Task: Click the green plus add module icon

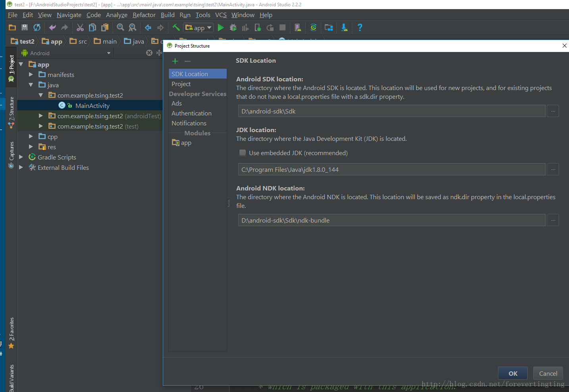Action: coord(175,61)
